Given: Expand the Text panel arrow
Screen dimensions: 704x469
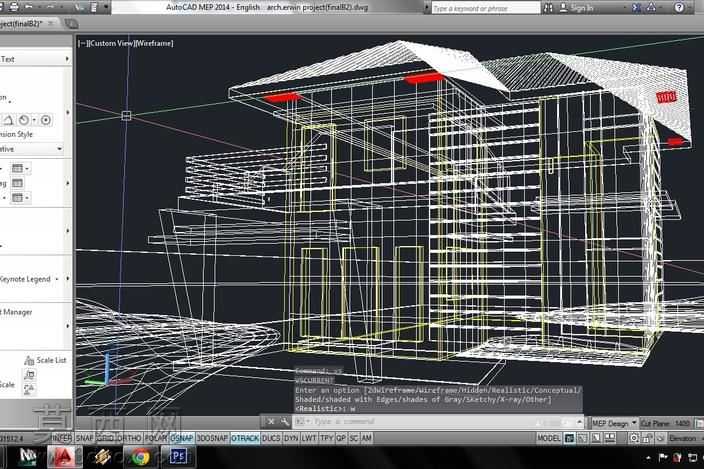Looking at the screenshot, I should 67,59.
